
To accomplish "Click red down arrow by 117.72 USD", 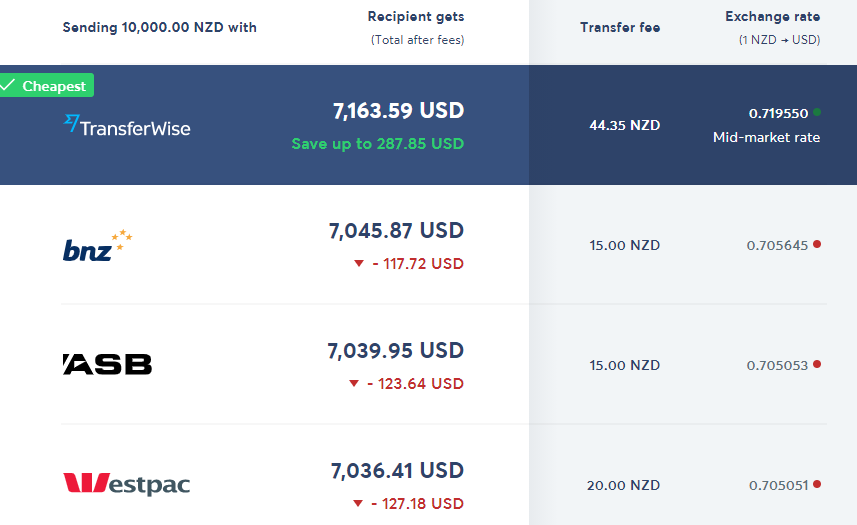I will tap(358, 264).
